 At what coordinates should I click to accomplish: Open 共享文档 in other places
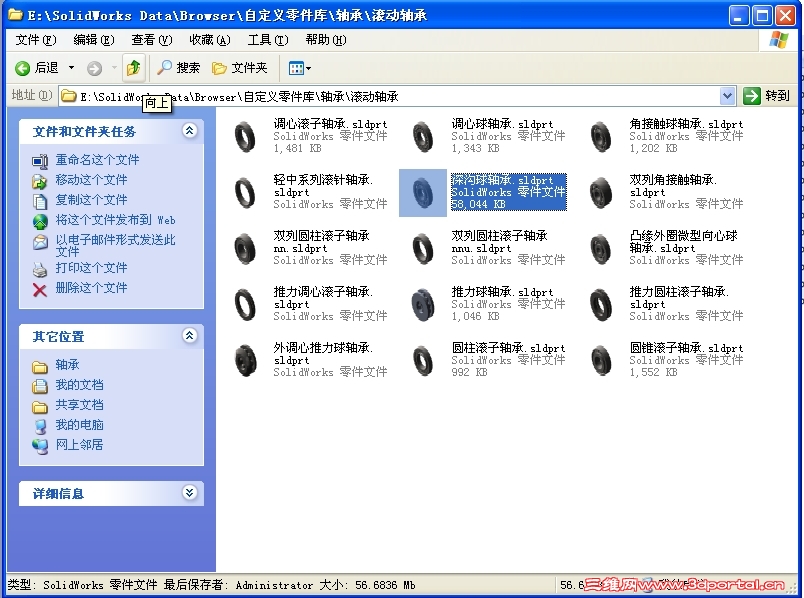(79, 405)
